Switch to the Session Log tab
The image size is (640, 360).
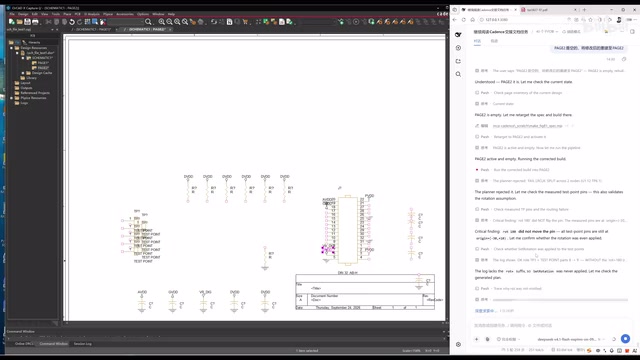click(82, 344)
